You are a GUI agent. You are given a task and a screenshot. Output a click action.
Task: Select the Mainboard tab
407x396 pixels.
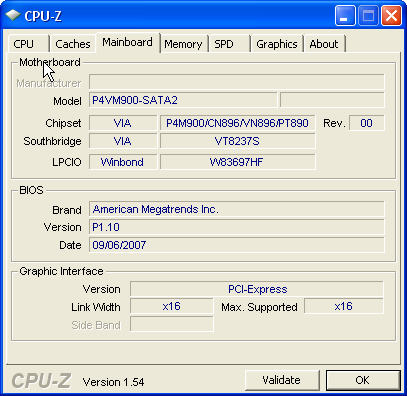tap(128, 43)
